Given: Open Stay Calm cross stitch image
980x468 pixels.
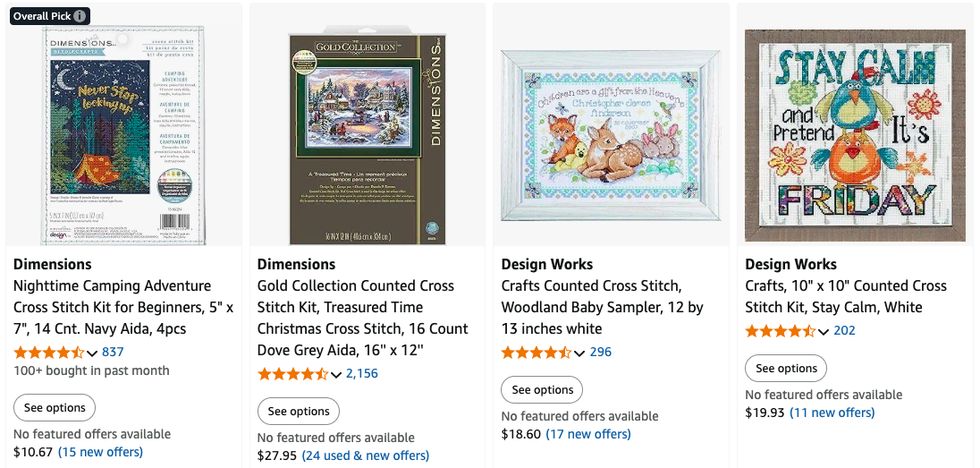Looking at the screenshot, I should [x=855, y=134].
